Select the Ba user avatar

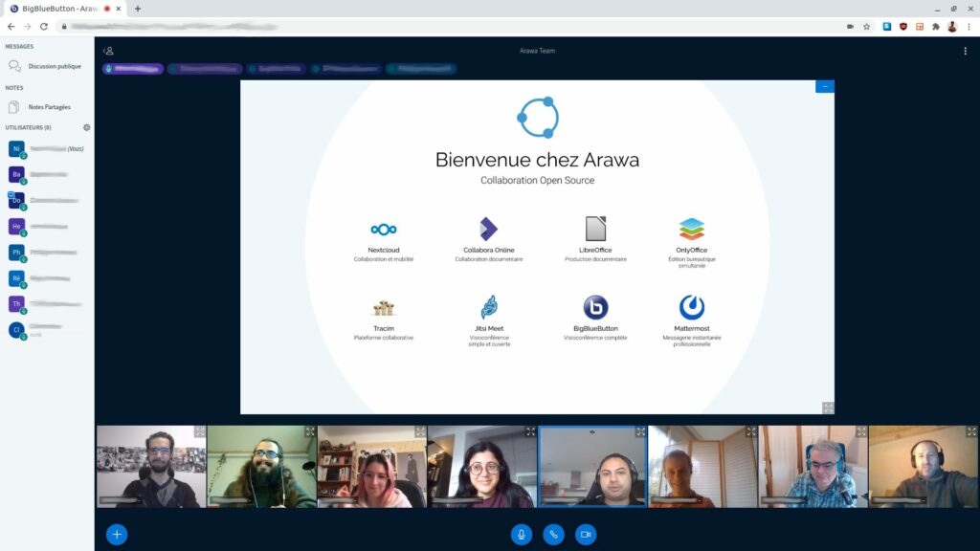(x=17, y=174)
